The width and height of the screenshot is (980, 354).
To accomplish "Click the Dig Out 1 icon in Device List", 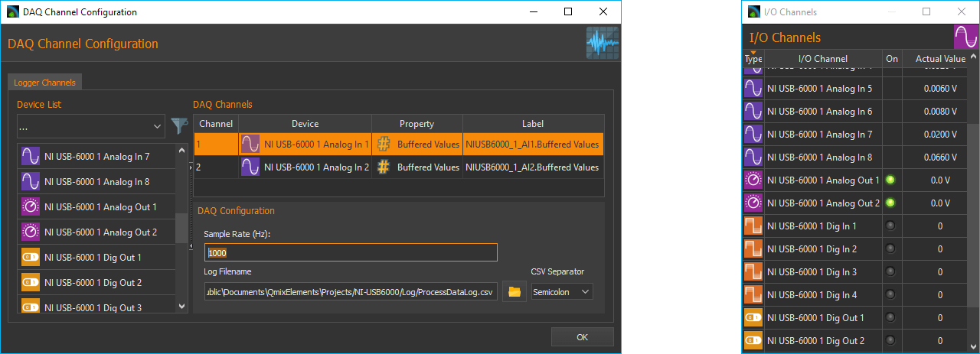I will click(x=31, y=258).
